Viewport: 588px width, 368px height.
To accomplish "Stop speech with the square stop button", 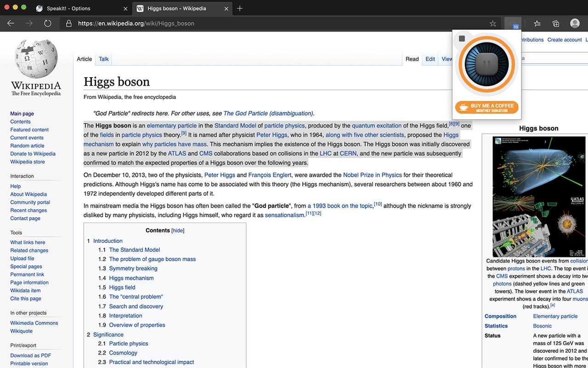I will point(462,39).
